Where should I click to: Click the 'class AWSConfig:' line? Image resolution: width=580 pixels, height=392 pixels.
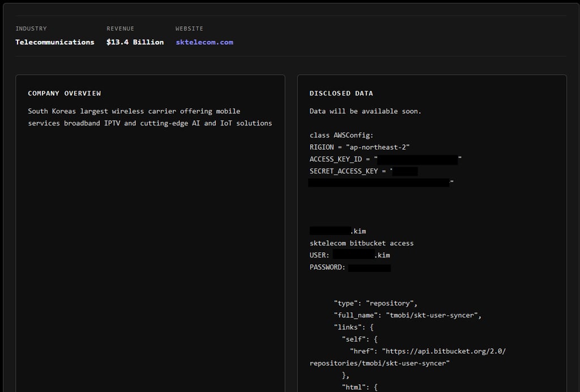[x=342, y=135]
